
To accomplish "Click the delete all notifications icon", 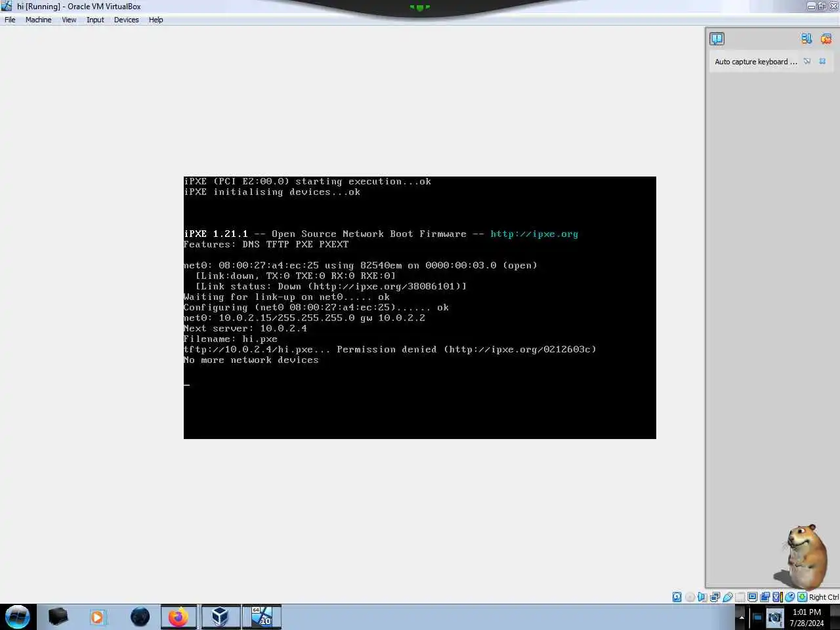I will coord(826,39).
